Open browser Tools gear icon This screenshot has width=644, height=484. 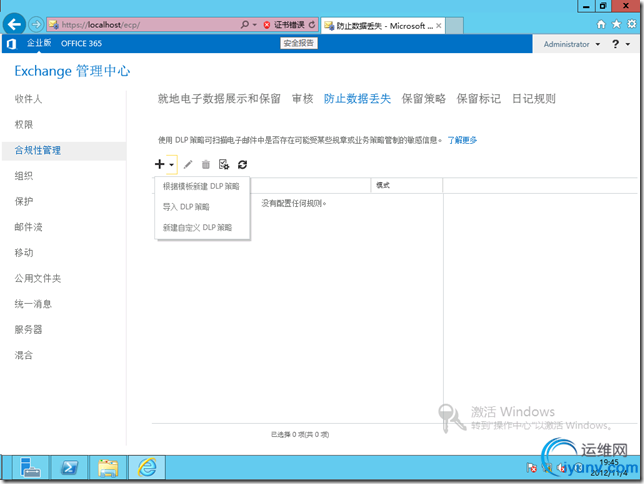coord(632,24)
